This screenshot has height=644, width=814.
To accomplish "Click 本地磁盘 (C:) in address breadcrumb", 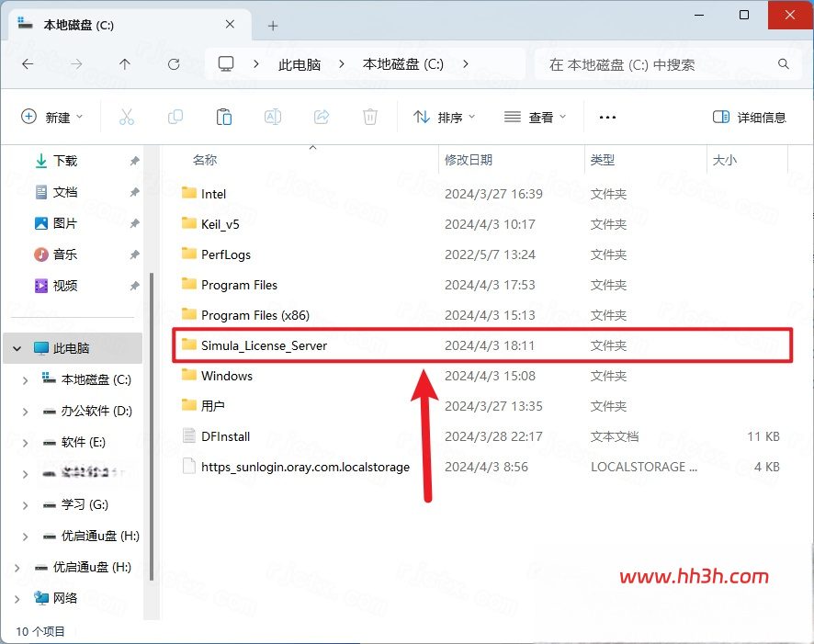I will click(x=403, y=64).
